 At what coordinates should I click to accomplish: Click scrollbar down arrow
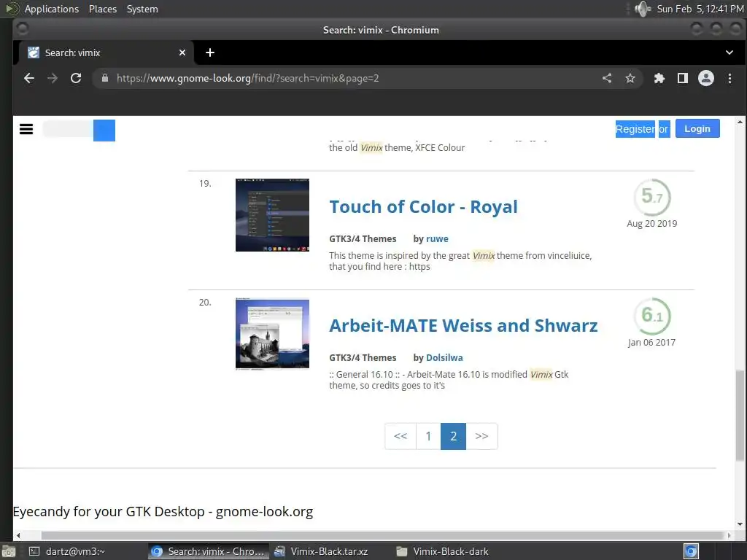[x=740, y=524]
